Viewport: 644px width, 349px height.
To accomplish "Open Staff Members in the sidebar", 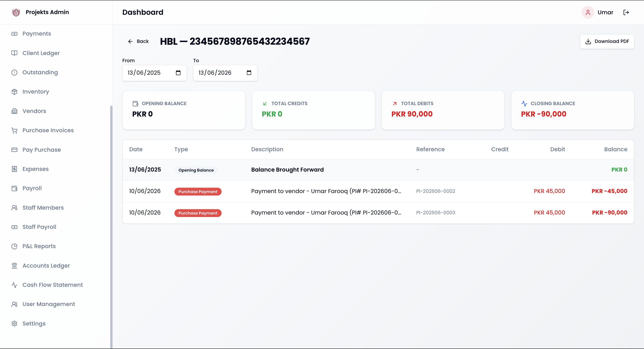I will (43, 208).
